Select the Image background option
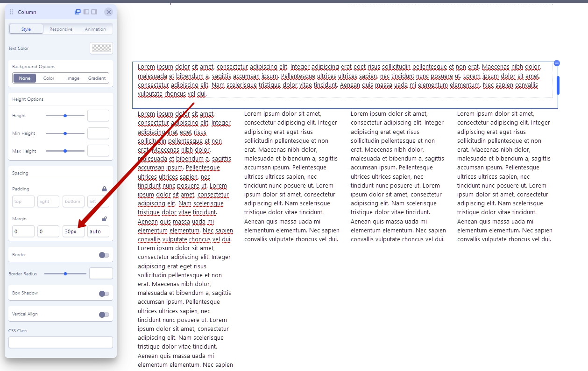 pyautogui.click(x=73, y=78)
